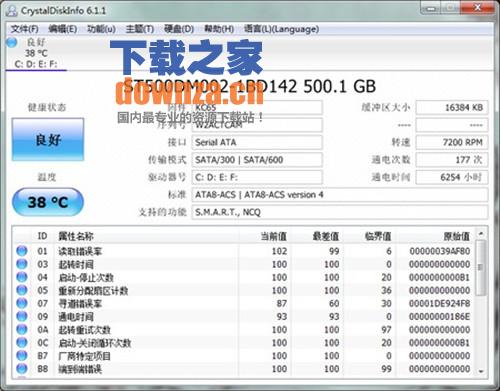Click raw value 0000000186E

coord(440,317)
